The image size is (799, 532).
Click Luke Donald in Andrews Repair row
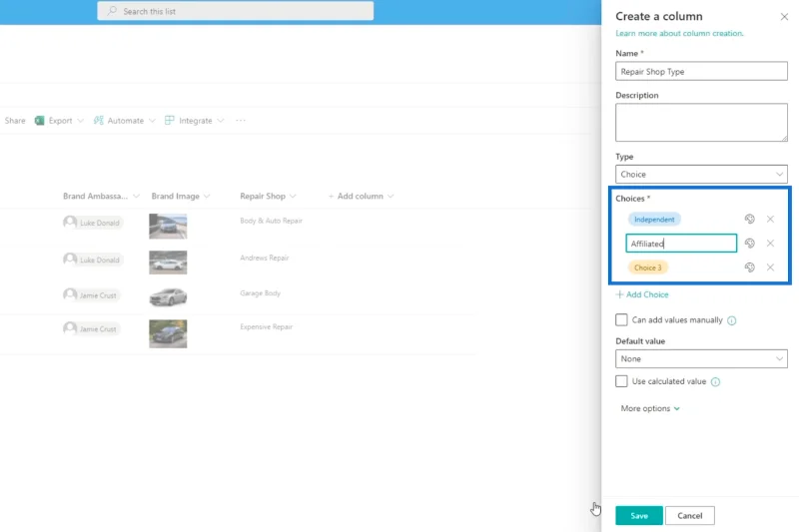click(x=93, y=260)
